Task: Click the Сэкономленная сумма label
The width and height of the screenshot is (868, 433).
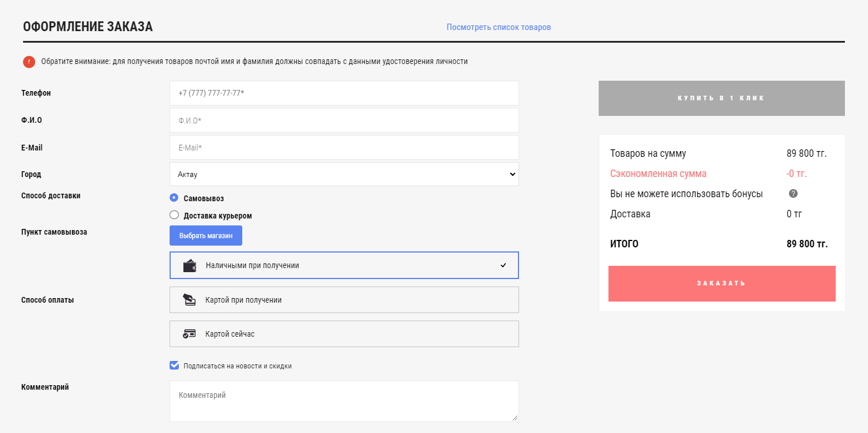Action: pos(658,174)
